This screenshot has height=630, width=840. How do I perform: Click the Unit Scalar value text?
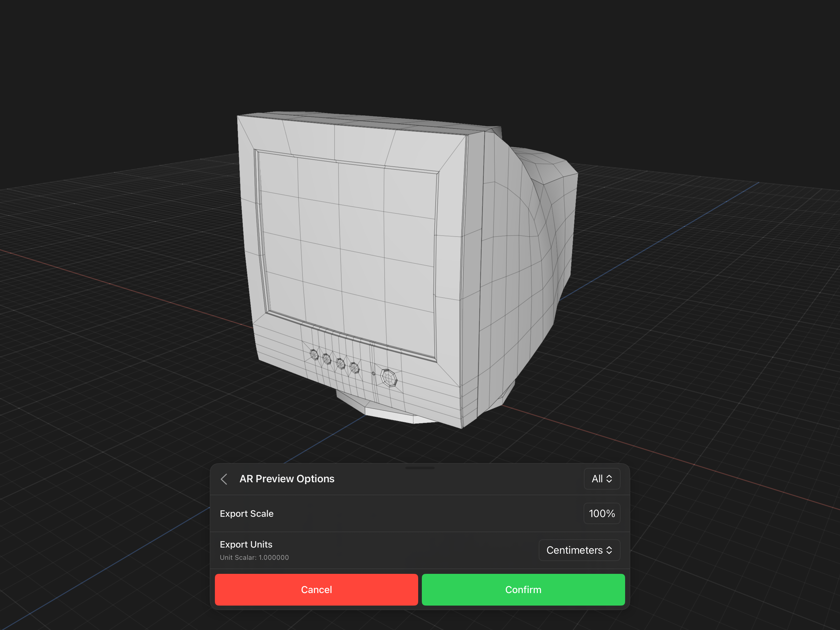tap(254, 557)
